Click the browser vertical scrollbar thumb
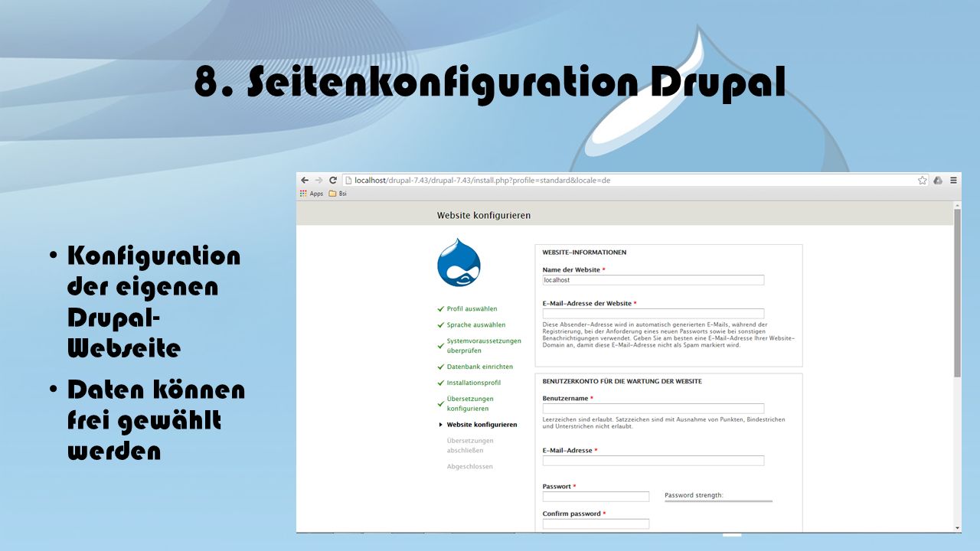Image resolution: width=980 pixels, height=551 pixels. point(957,293)
